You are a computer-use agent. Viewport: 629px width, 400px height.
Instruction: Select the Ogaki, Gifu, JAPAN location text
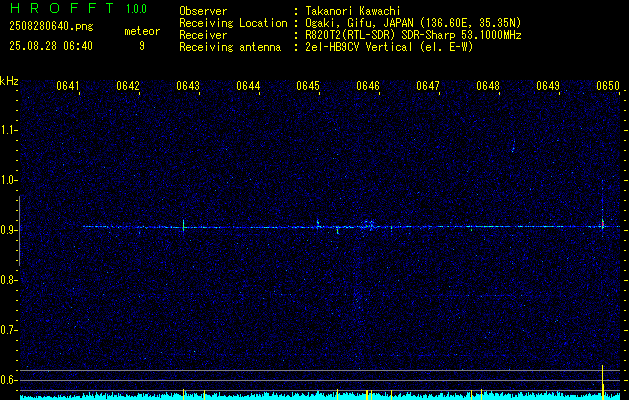coord(413,23)
